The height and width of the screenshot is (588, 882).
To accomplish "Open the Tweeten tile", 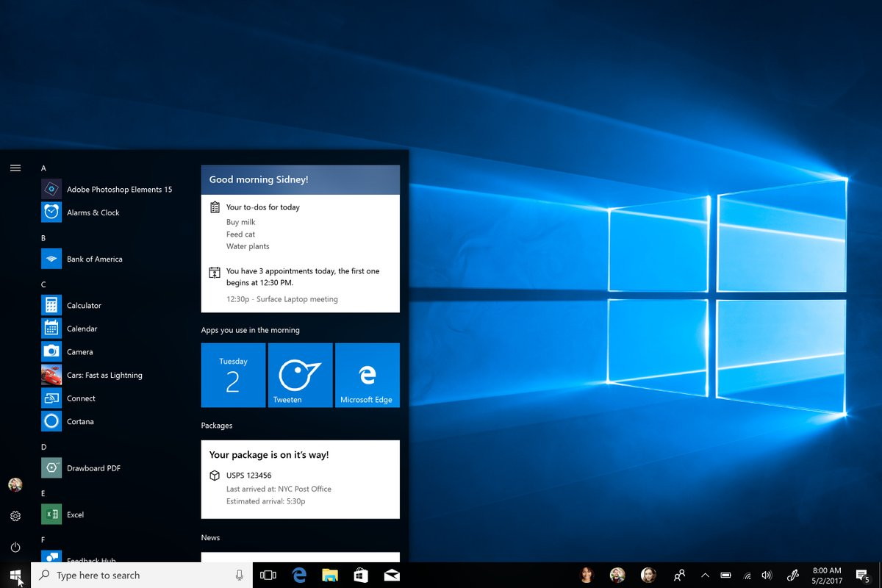I will coord(300,375).
